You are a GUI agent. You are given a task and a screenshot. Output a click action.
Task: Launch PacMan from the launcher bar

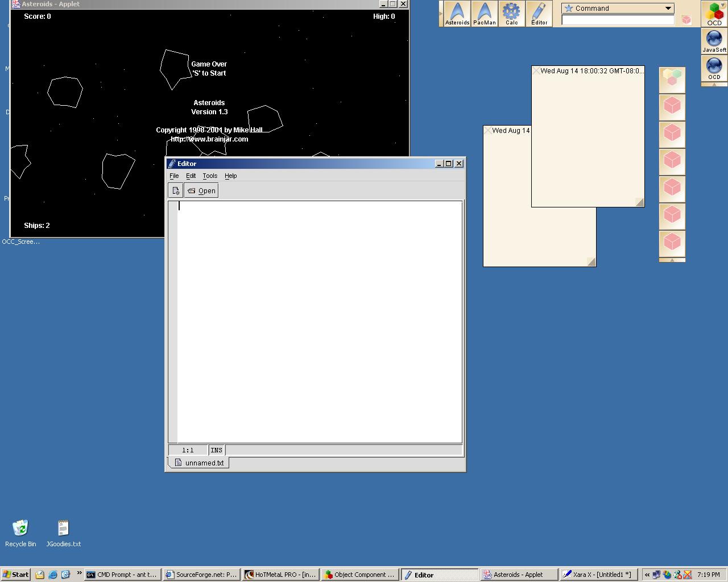click(x=485, y=14)
